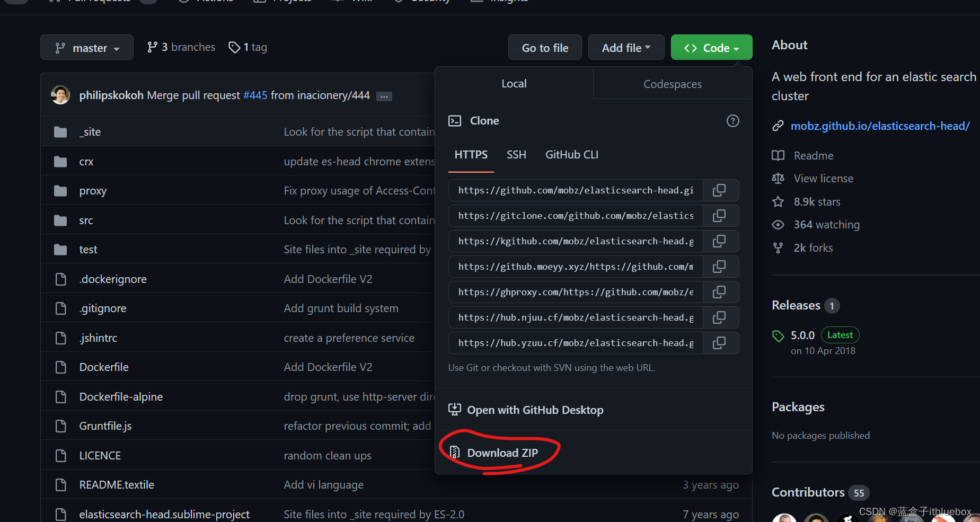Screen dimensions: 980x522
Task: Open the Dockerfile file
Action: coord(104,367)
